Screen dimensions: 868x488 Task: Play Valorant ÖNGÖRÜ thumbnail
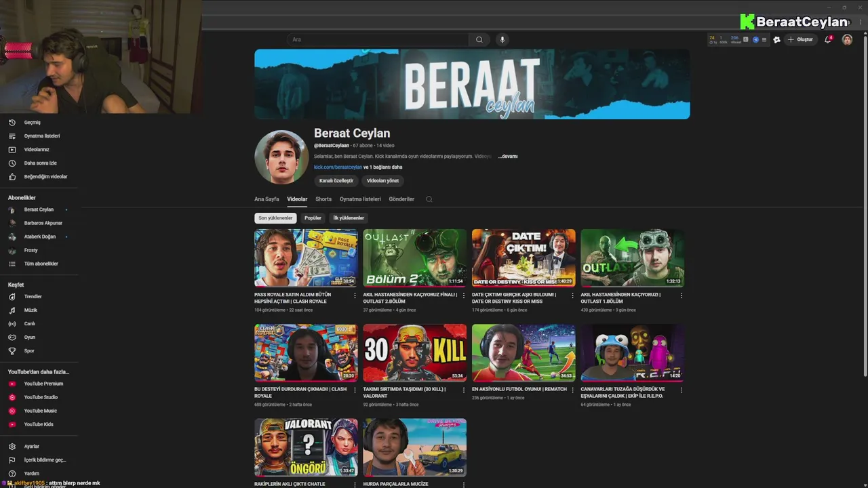point(306,447)
